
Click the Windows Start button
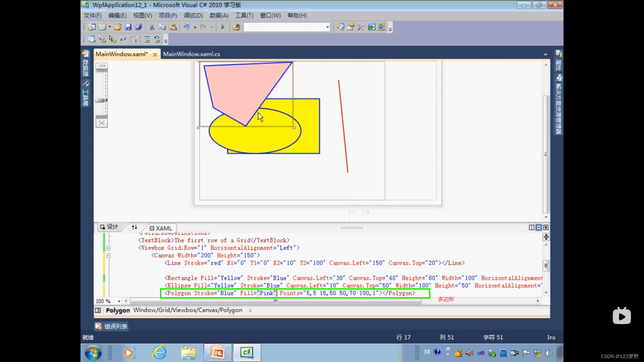93,353
